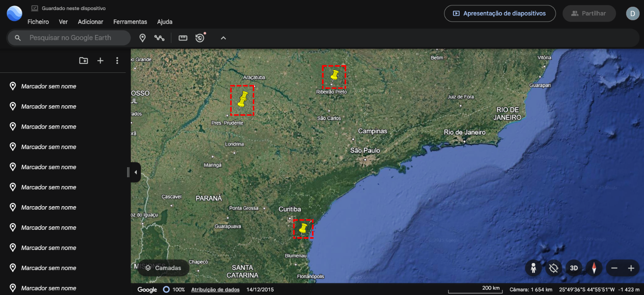Zoom out with the minus button
644x295 pixels.
614,268
